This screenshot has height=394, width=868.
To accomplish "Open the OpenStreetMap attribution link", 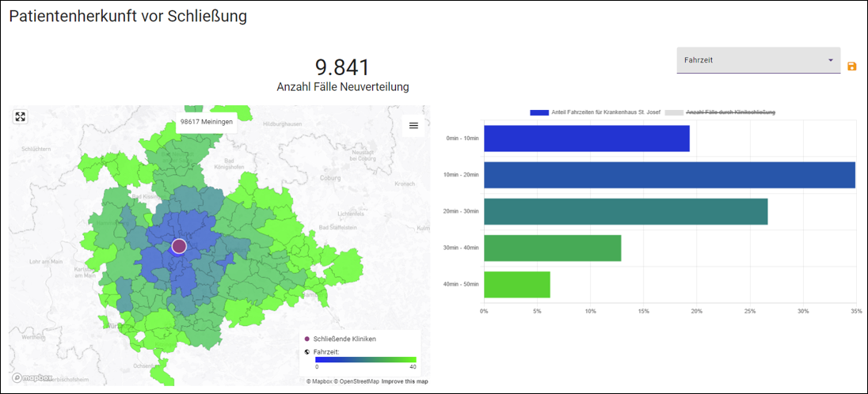I will click(x=357, y=381).
